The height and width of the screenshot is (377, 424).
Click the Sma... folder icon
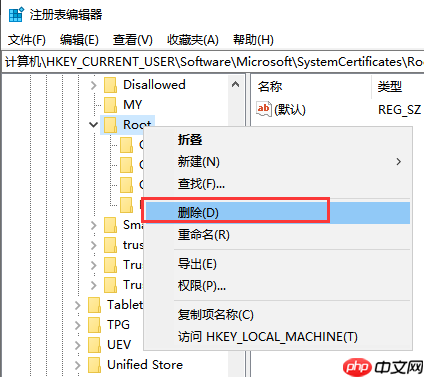point(110,225)
